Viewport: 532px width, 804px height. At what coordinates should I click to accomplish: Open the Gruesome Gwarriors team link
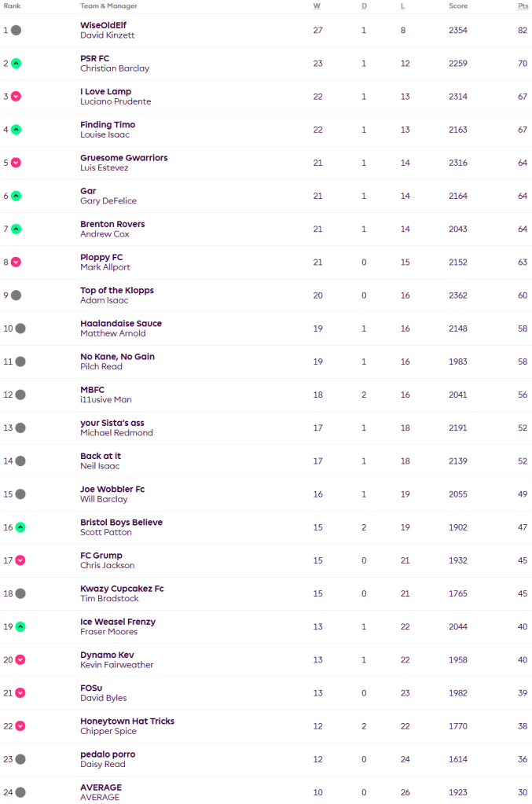[x=123, y=158]
